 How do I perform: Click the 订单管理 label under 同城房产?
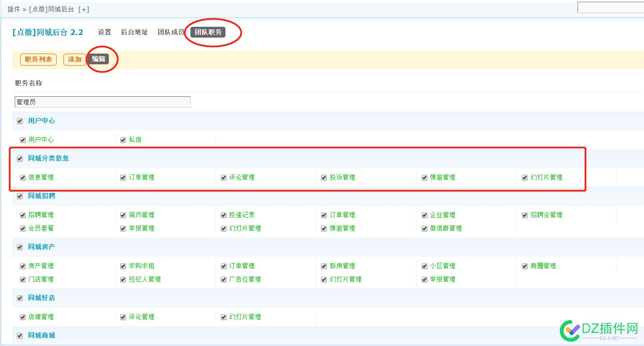coord(242,266)
